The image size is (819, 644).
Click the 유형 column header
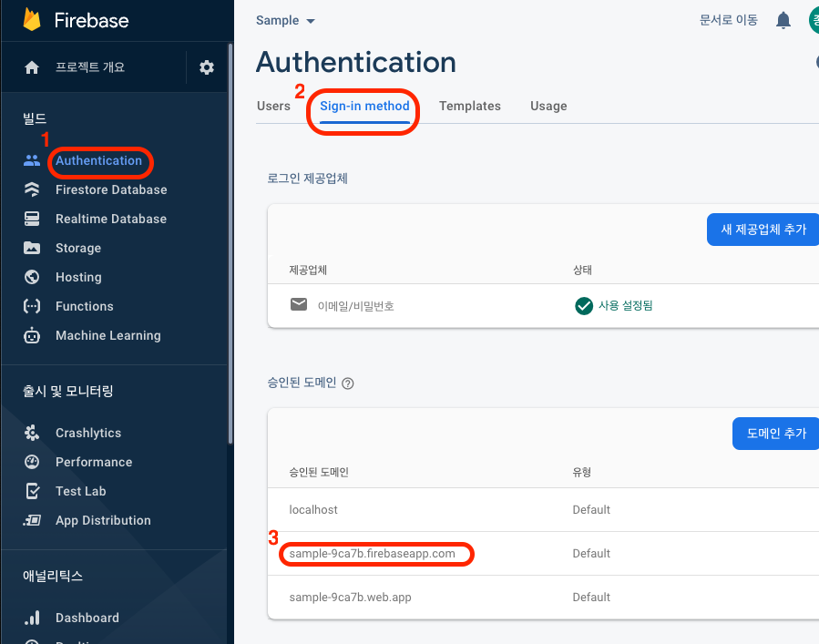582,473
